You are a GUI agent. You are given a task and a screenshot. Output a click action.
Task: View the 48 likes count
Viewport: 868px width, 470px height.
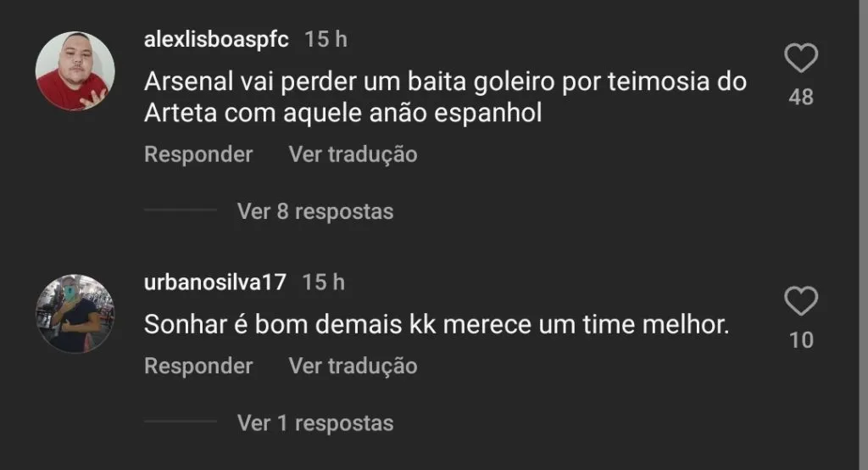pyautogui.click(x=800, y=98)
